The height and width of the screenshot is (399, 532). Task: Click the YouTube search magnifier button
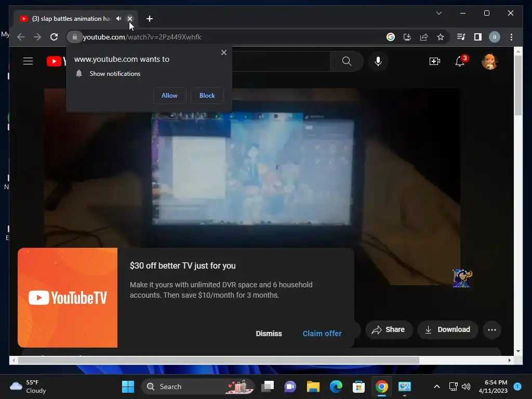coord(347,61)
